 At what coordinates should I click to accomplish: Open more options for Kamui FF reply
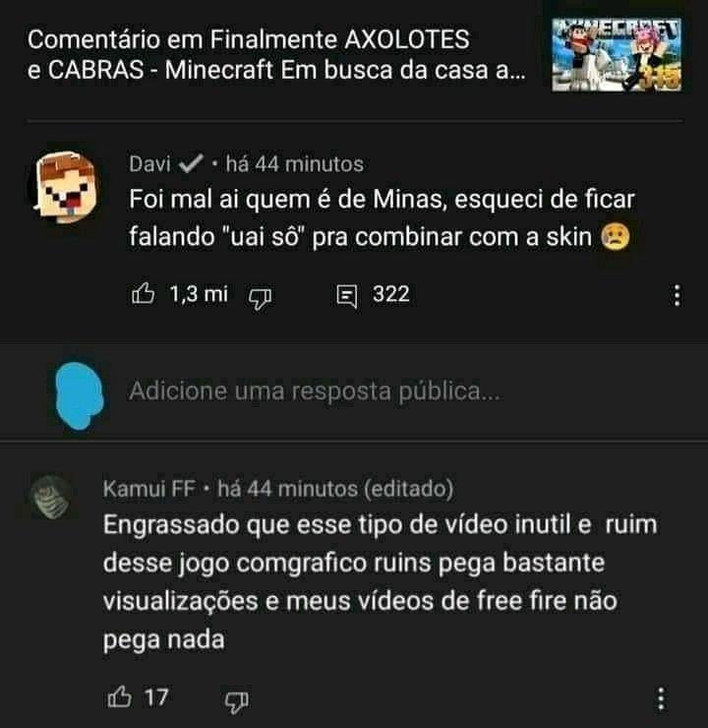click(x=662, y=698)
